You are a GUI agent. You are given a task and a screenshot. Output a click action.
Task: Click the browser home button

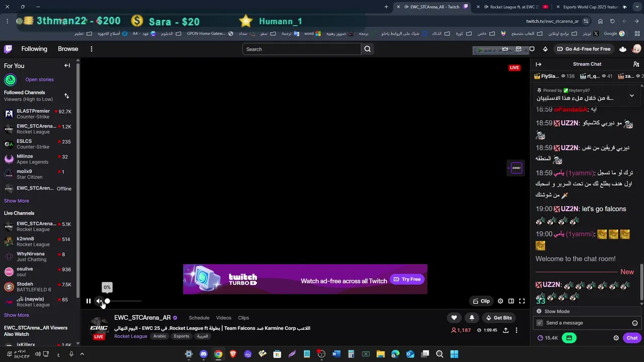[600, 21]
